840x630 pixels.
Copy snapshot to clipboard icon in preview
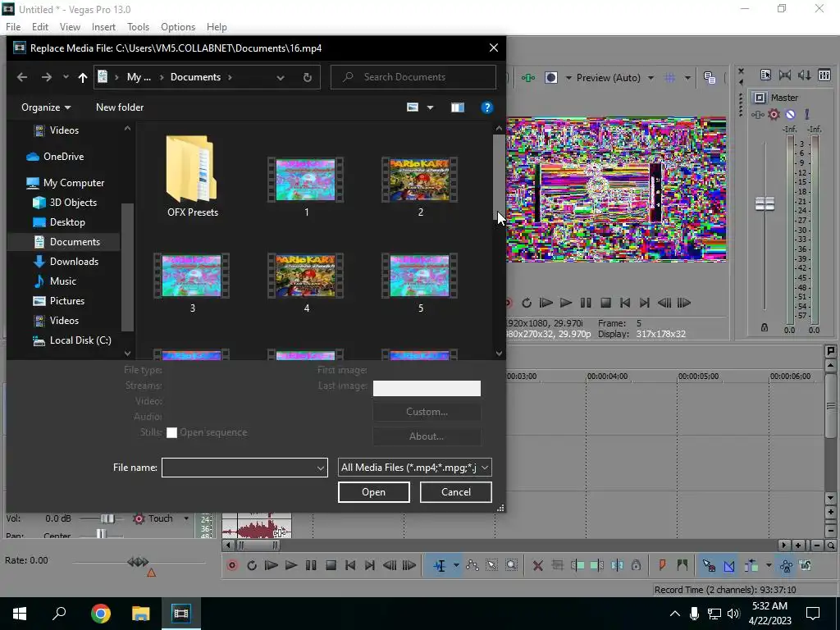coord(710,78)
